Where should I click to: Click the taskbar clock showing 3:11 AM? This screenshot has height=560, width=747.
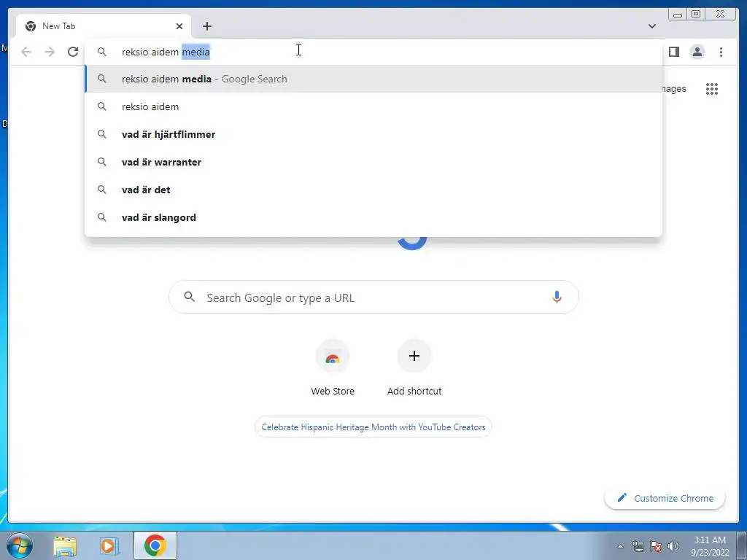coord(710,546)
